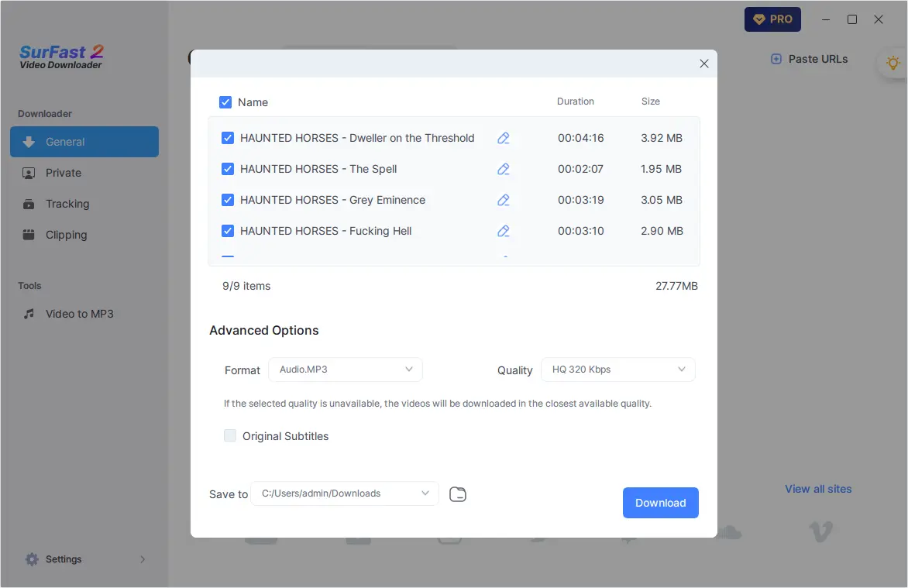The height and width of the screenshot is (588, 908).
Task: Click the 00:03:19 duration value
Action: [x=581, y=200]
